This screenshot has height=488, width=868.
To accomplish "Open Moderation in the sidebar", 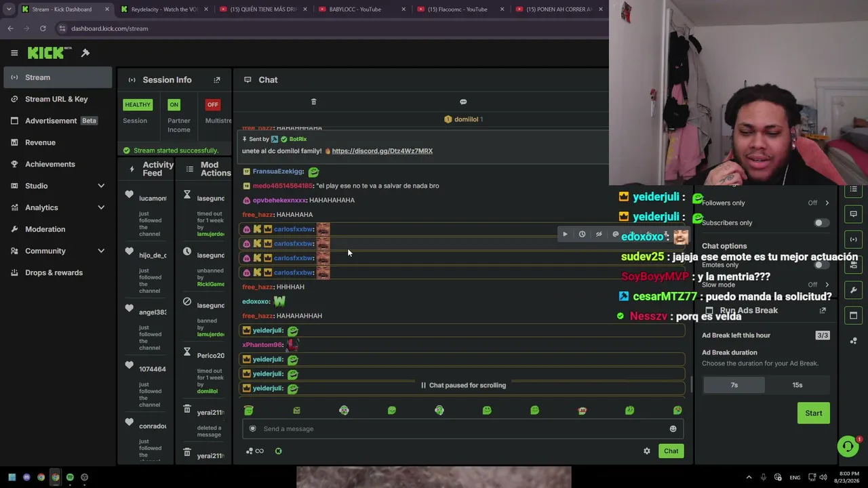I will [58, 229].
